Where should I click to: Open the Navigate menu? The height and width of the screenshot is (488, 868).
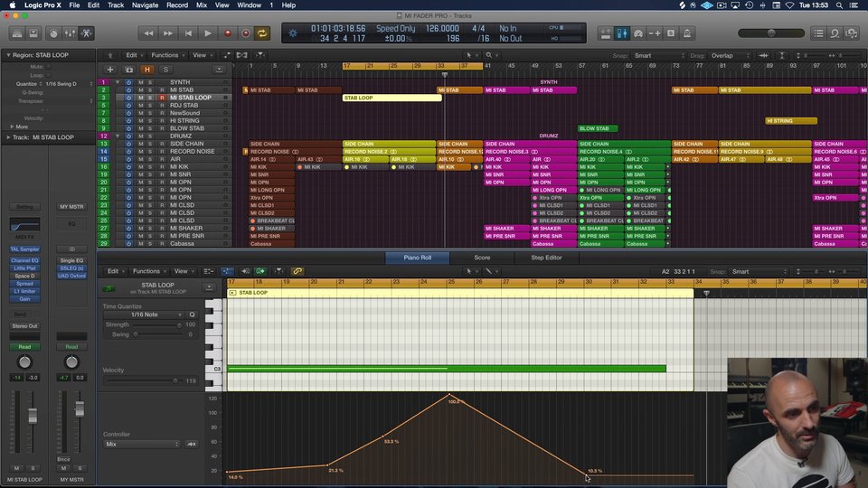coord(145,5)
